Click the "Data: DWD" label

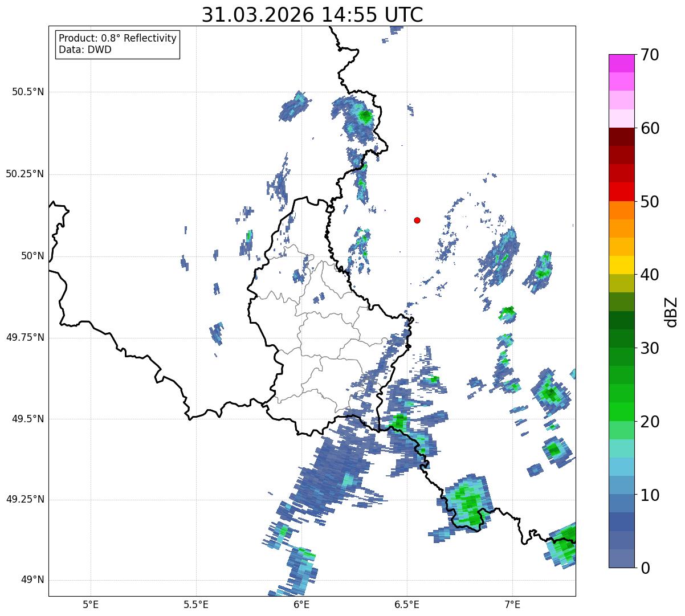(85, 50)
